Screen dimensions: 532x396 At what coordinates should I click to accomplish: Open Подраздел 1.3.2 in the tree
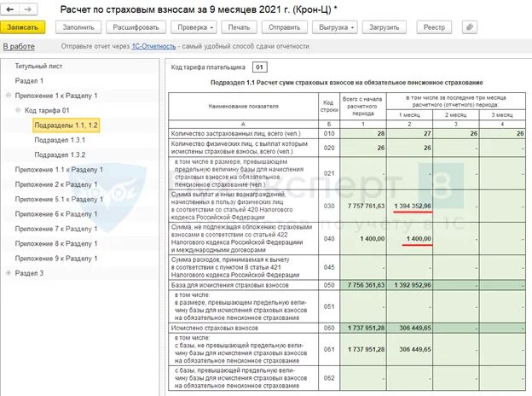click(60, 154)
